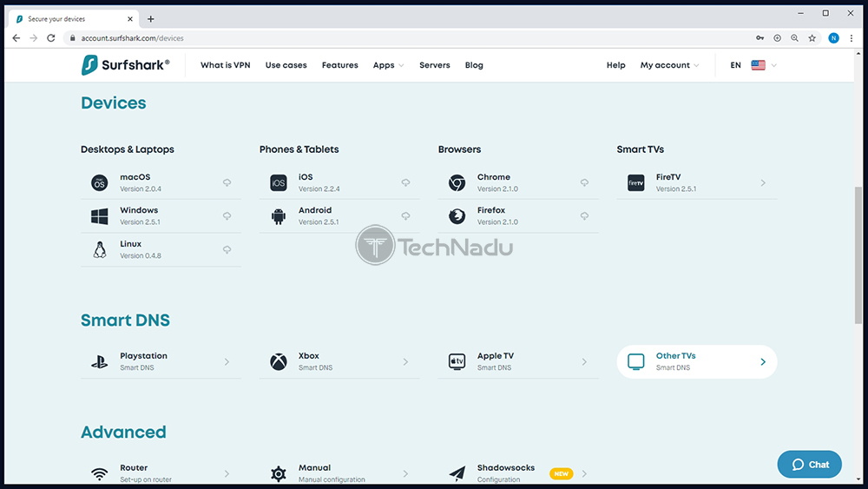The width and height of the screenshot is (868, 489).
Task: Click the Windows download link text
Action: click(139, 210)
